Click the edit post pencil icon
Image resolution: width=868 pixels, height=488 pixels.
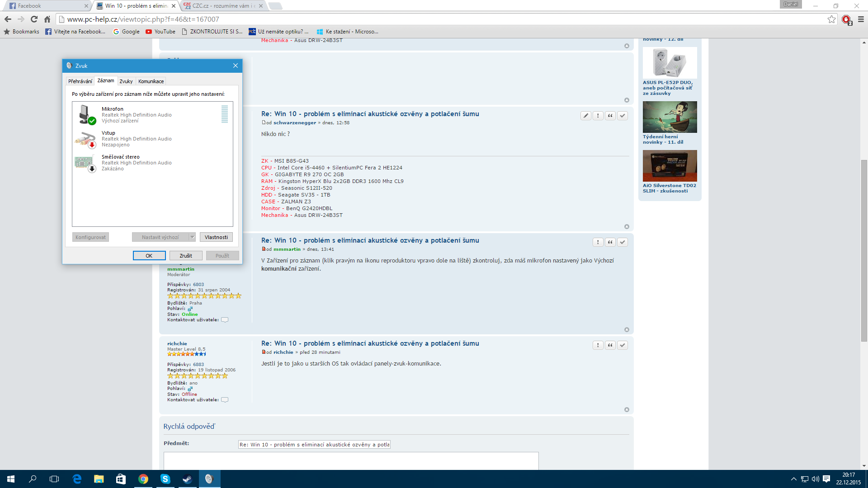[585, 116]
